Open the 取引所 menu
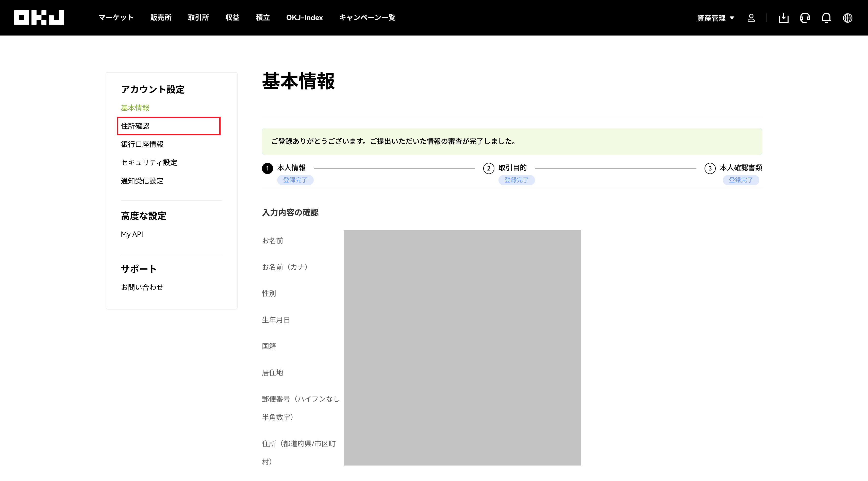 [x=198, y=18]
